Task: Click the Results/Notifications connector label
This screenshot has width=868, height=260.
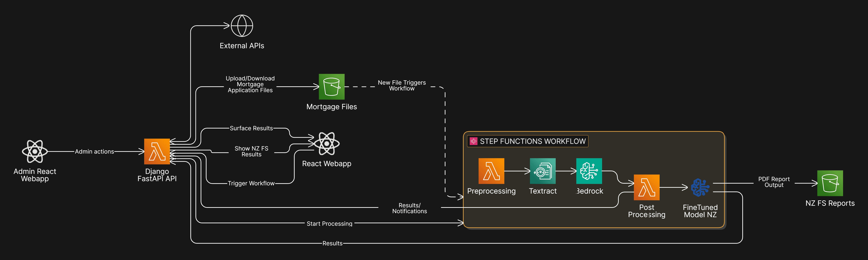Action: coord(409,208)
